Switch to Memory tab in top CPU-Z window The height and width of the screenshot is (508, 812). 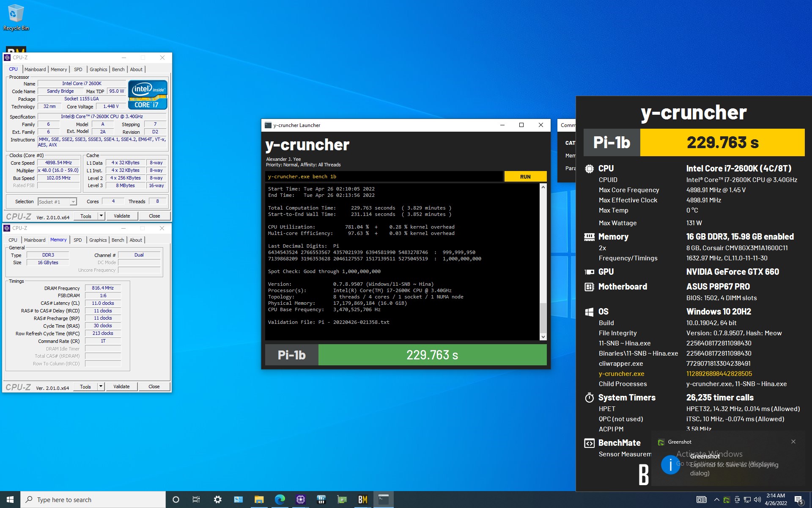[59, 69]
